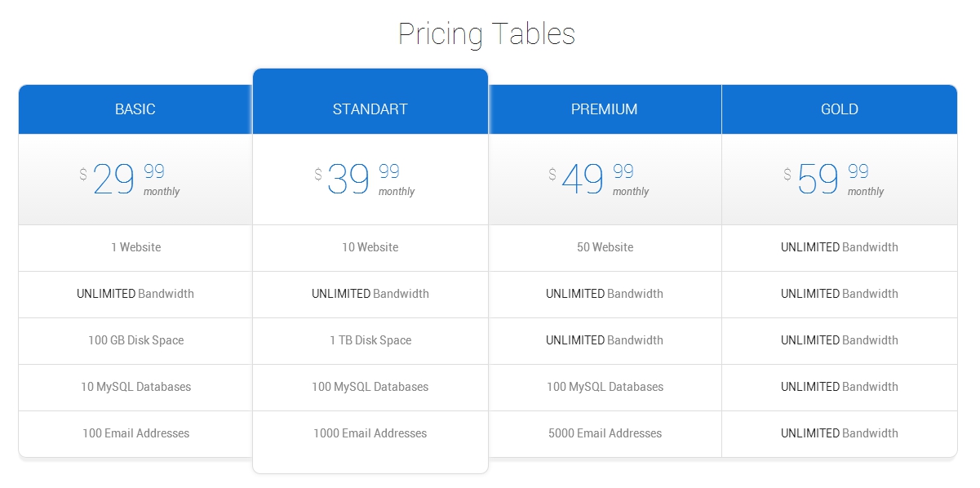This screenshot has width=980, height=488.
Task: Select the BASIC plan header
Action: (135, 109)
